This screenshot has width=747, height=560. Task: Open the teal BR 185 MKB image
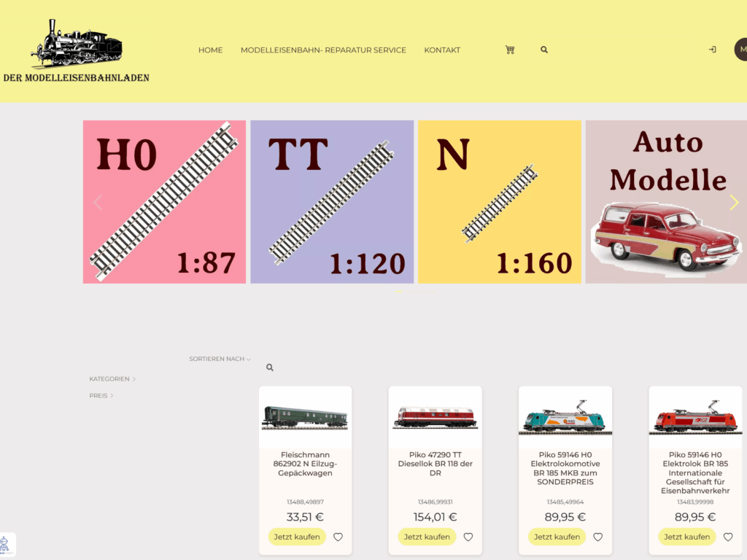(565, 418)
